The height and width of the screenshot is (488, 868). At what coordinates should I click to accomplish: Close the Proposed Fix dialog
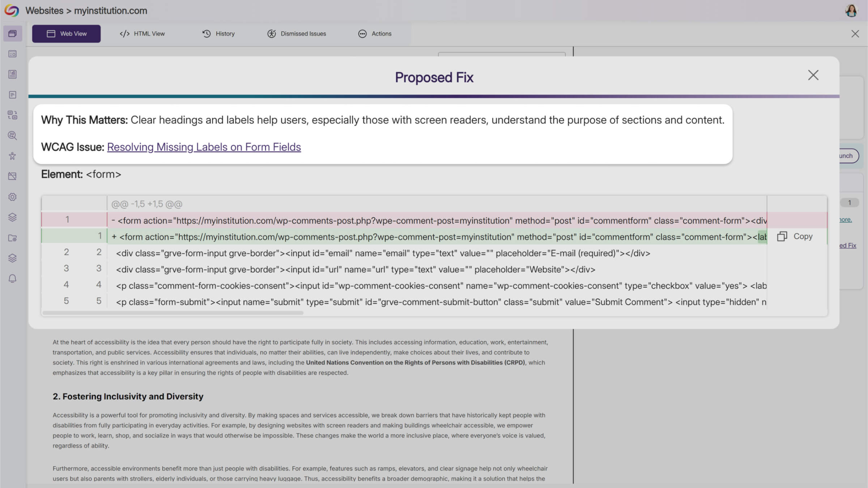point(813,75)
